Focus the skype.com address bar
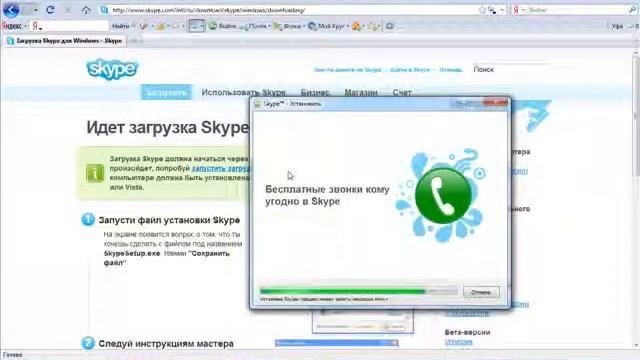 [290, 10]
